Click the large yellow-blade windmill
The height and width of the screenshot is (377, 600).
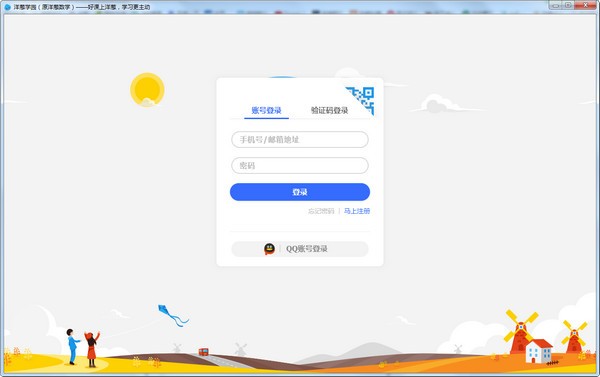click(520, 331)
